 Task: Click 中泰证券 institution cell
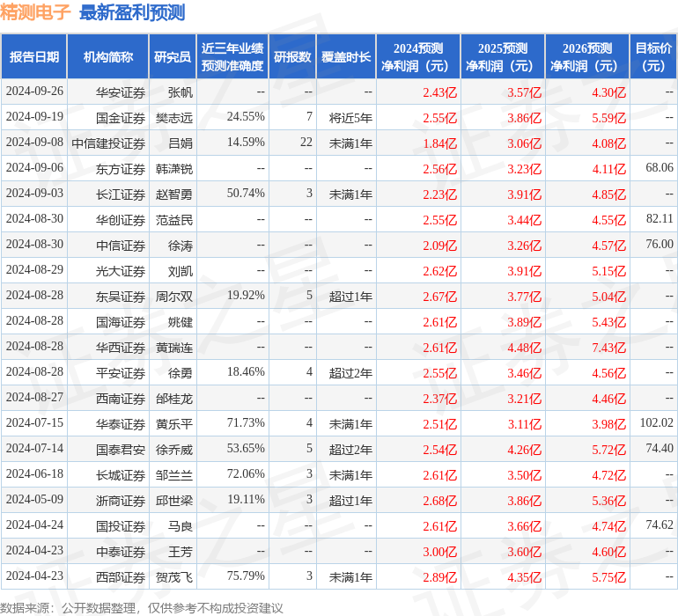coord(121,551)
